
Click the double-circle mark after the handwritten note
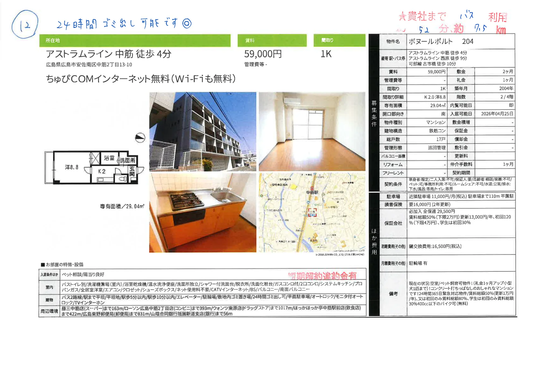pos(187,23)
